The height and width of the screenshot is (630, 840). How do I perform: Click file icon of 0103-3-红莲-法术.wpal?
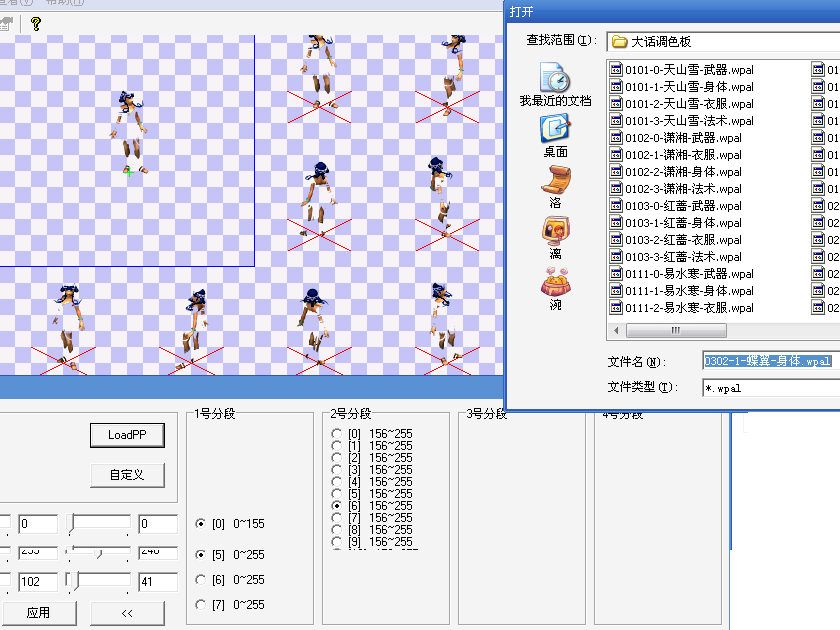[x=616, y=257]
